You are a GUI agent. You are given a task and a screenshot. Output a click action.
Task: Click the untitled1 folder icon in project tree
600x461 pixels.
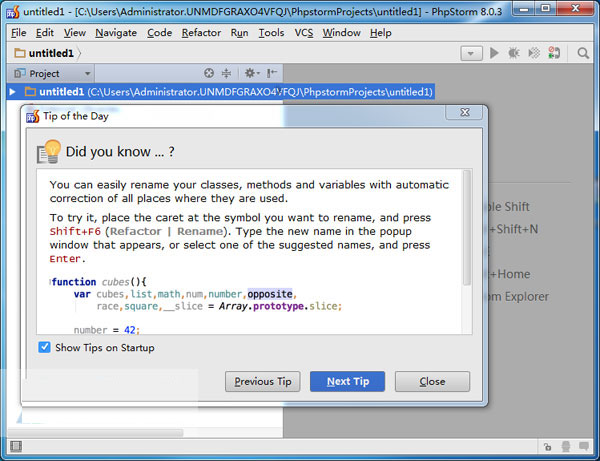coord(30,92)
